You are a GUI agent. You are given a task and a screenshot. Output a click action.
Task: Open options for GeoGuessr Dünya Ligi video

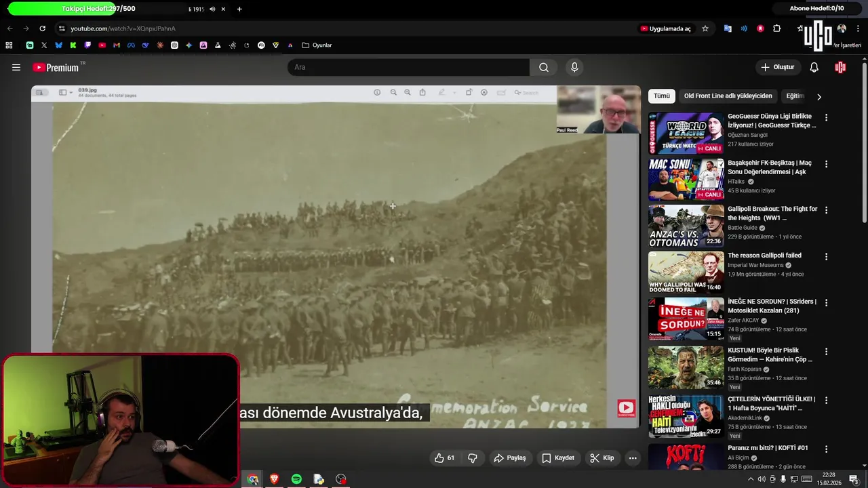click(x=826, y=117)
